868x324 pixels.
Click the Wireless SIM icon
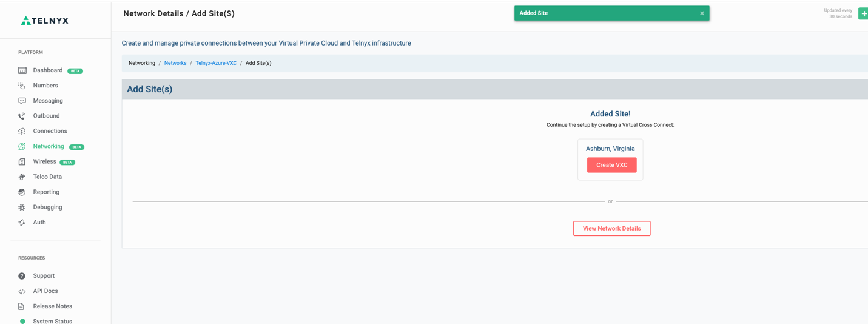[x=22, y=162]
